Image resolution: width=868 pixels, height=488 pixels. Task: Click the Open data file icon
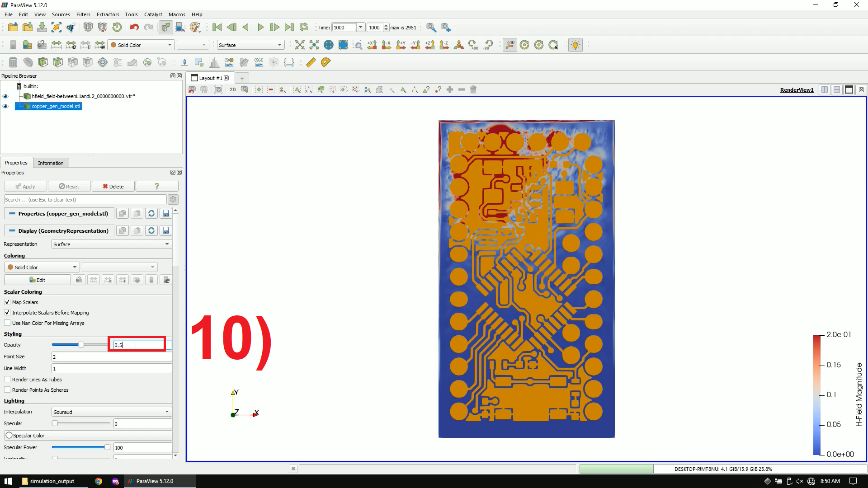[x=13, y=27]
